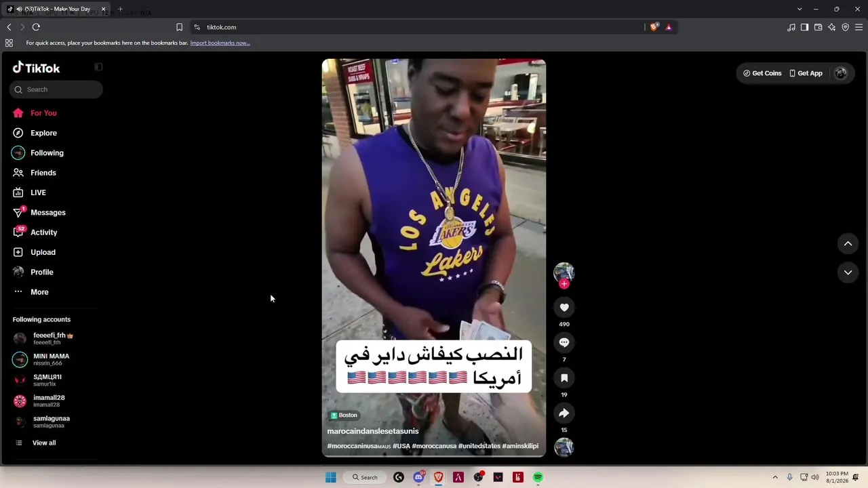
Task: Open the tab search dropdown arrow
Action: [x=800, y=9]
